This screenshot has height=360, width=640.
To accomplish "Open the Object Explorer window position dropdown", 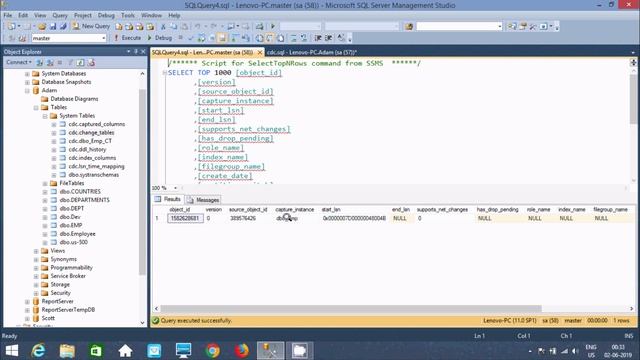I will (x=128, y=51).
